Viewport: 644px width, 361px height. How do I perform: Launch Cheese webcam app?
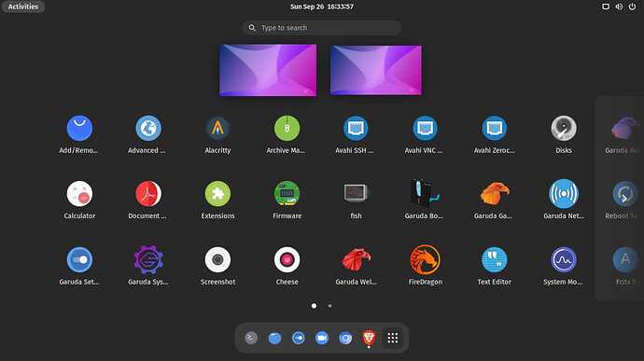point(287,259)
